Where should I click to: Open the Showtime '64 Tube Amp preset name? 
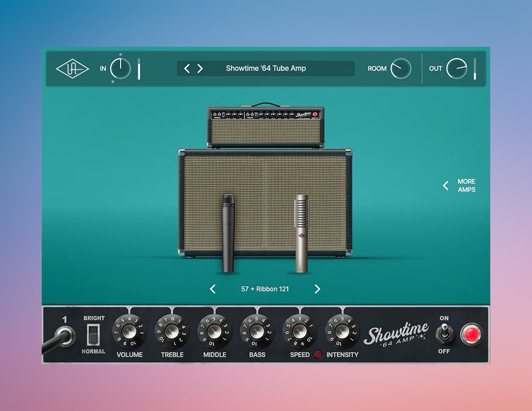(266, 68)
